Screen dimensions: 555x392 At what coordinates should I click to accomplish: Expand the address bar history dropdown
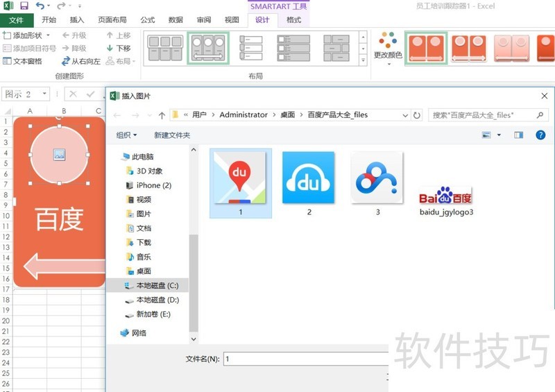(405, 115)
